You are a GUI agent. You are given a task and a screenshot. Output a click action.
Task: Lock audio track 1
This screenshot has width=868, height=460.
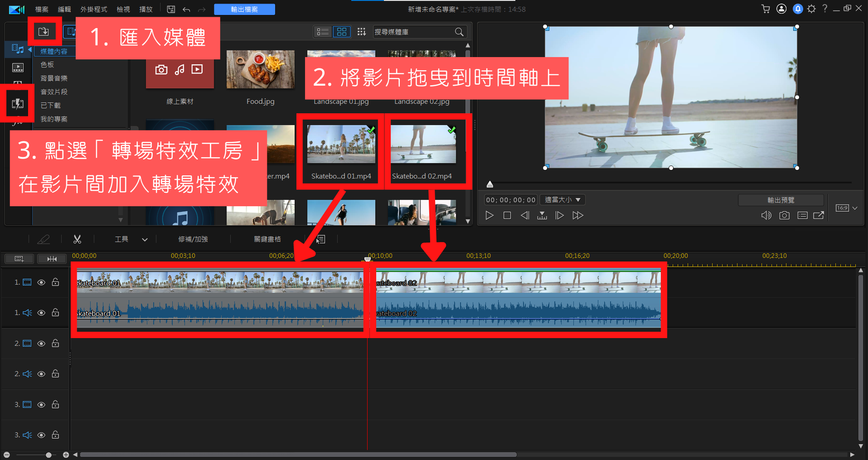click(x=55, y=313)
